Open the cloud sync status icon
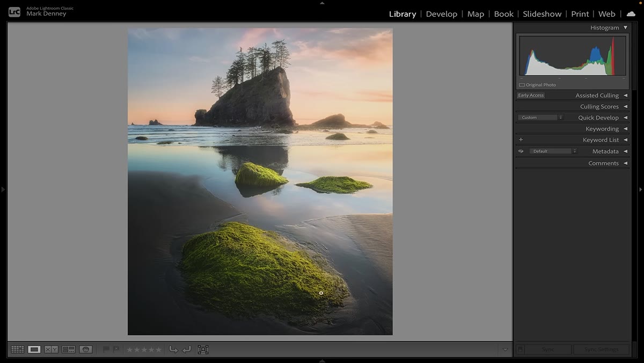Viewport: 644px width, 363px height. click(631, 14)
